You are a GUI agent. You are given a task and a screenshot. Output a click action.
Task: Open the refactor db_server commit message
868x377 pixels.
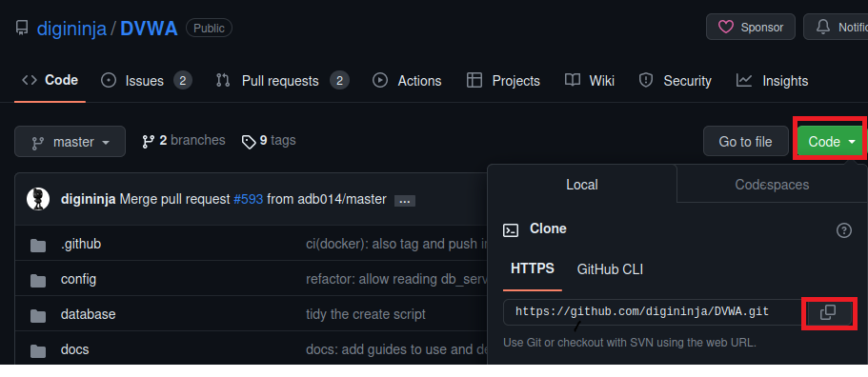(x=396, y=279)
